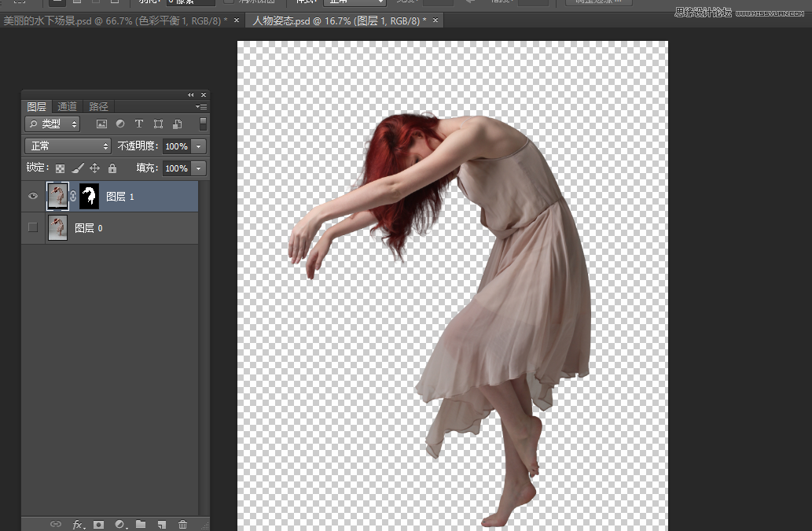Filter layers by adjustment layers icon
Viewport: 812px width, 531px height.
(x=120, y=124)
